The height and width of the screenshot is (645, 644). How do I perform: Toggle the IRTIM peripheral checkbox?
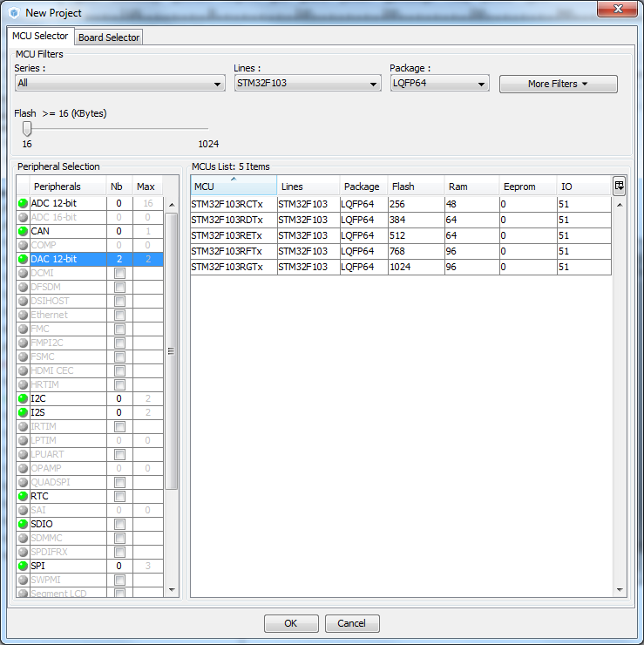click(x=119, y=426)
